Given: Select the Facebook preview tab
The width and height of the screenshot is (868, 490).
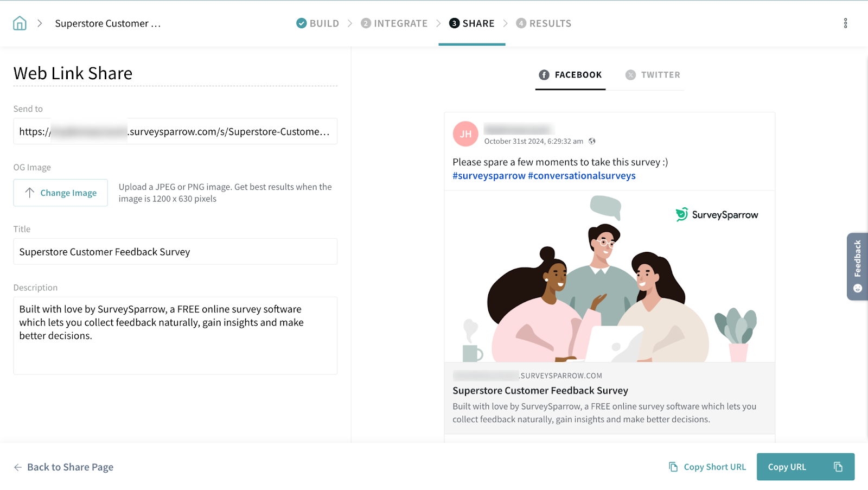Looking at the screenshot, I should tap(570, 75).
